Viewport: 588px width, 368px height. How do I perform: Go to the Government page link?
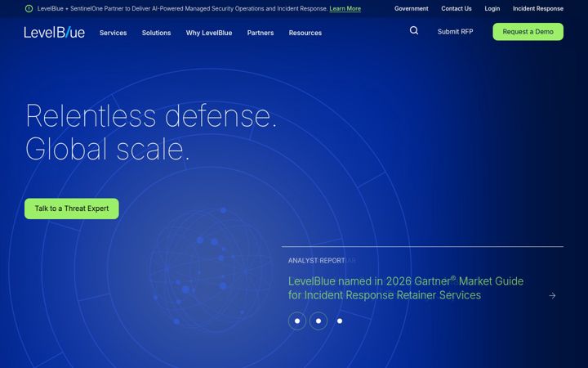click(x=412, y=9)
